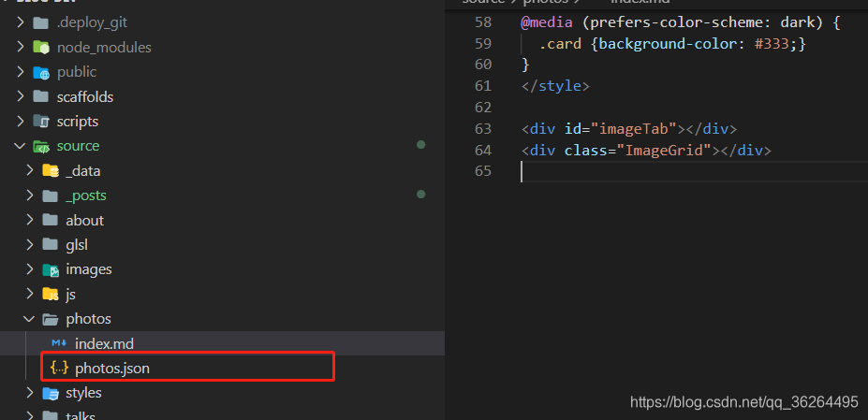Click the blue public folder globe icon
This screenshot has width=868, height=420.
click(x=41, y=72)
